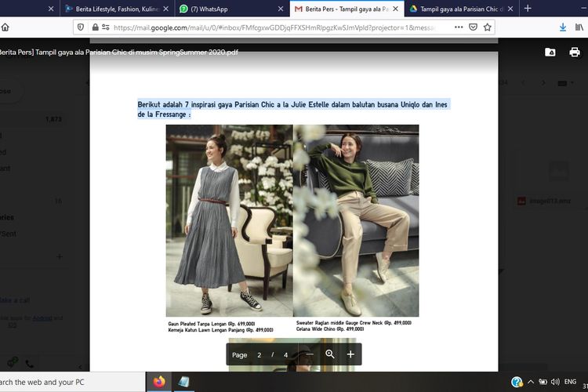The image size is (588, 392).
Task: Click the ENG language indicator
Action: click(x=570, y=382)
